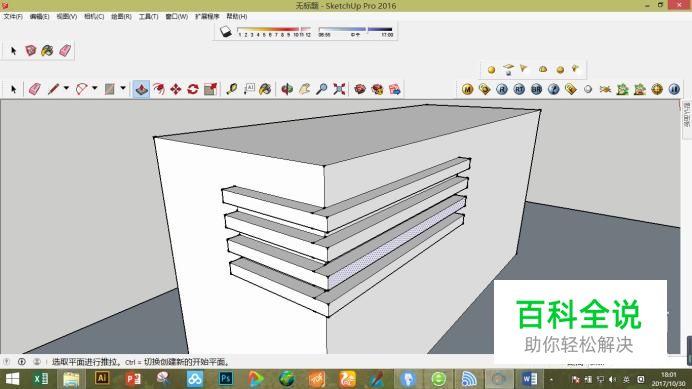Click the Make Component icon in upper toolbar
Viewport: 692px width, 389px height.
click(30, 51)
